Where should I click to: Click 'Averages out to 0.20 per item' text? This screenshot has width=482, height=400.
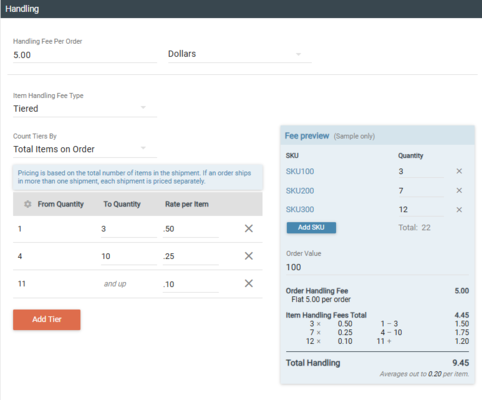tap(424, 374)
